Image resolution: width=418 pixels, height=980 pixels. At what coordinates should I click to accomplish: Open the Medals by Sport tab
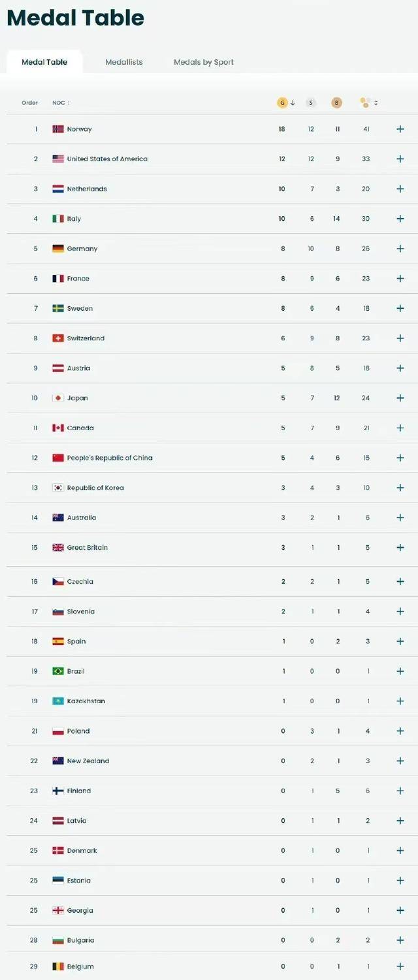point(204,62)
